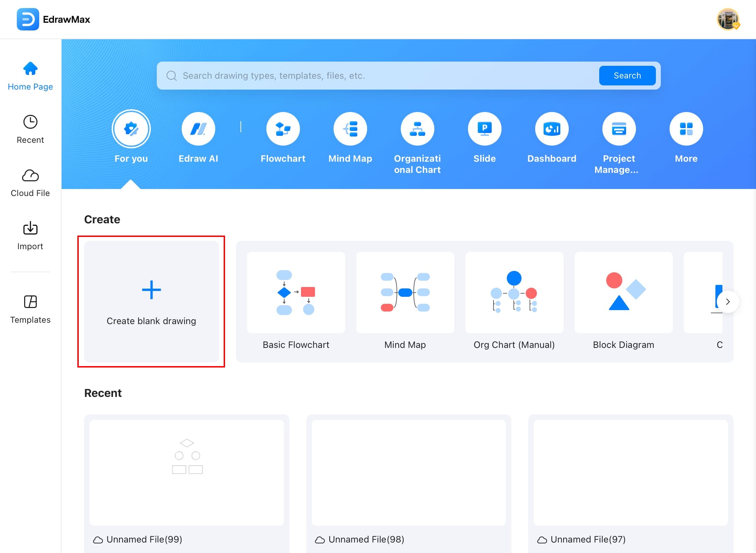
Task: Create a blank drawing
Action: point(151,301)
